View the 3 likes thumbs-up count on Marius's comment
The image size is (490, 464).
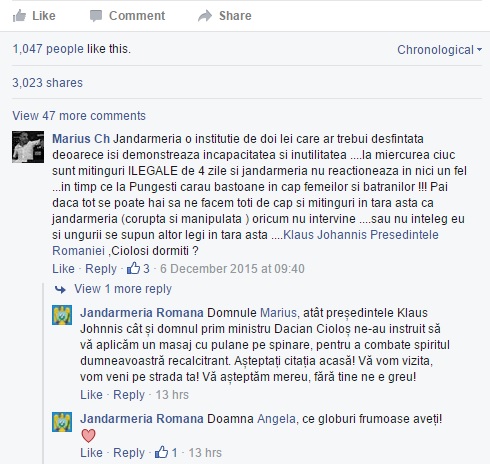138,268
